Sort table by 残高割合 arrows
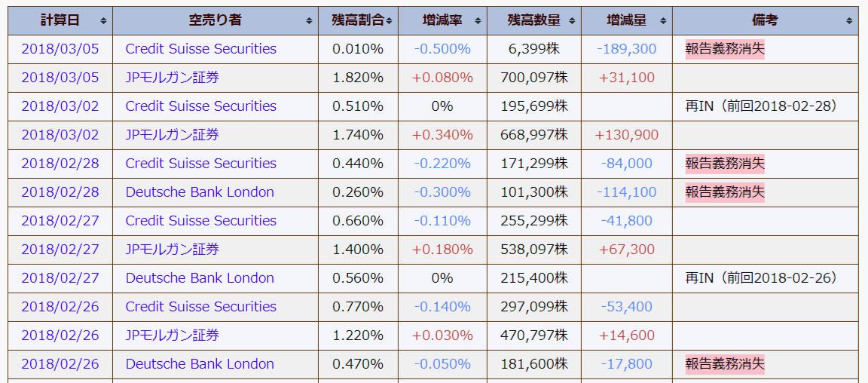 (389, 21)
